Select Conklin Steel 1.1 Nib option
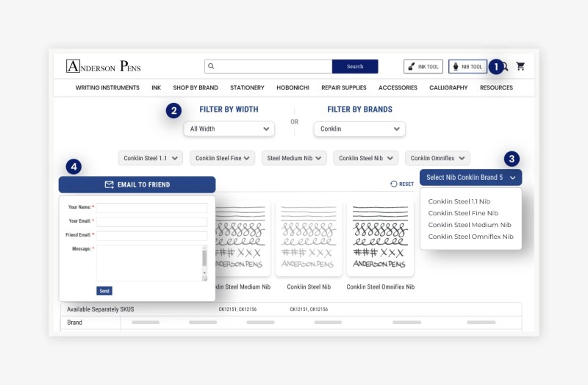The height and width of the screenshot is (385, 588). click(459, 201)
